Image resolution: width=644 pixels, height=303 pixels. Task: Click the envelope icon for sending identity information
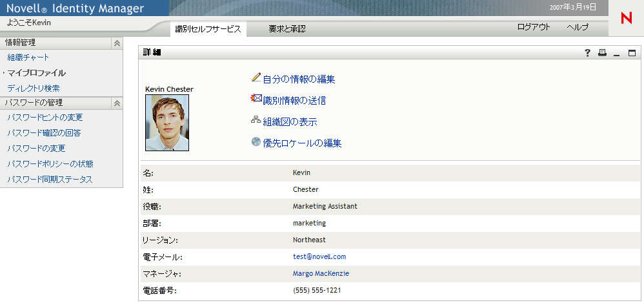256,99
